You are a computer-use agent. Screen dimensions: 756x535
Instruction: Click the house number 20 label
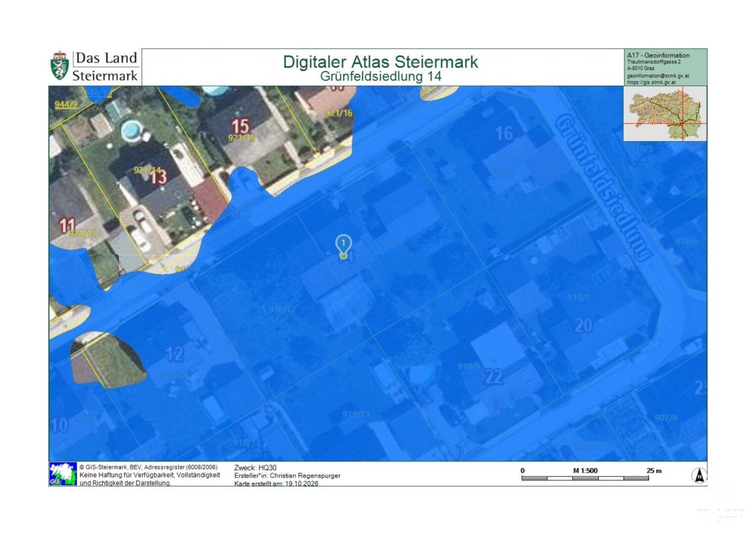(583, 325)
